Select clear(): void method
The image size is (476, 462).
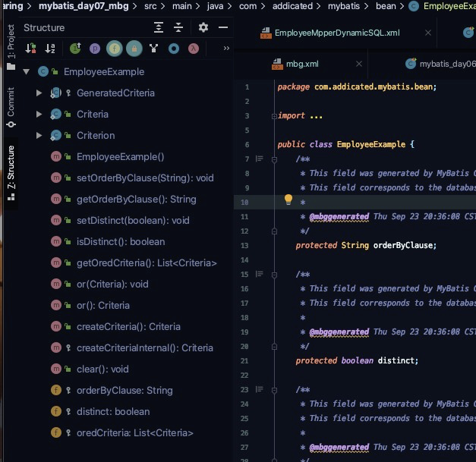(x=102, y=369)
